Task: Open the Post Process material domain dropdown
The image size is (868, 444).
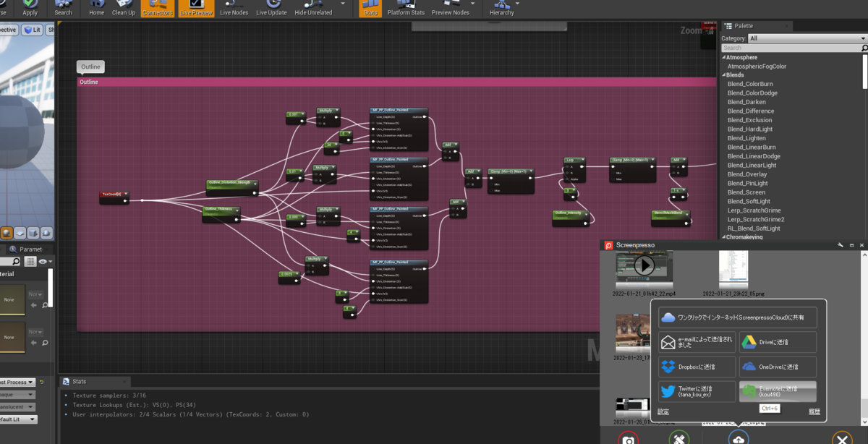Action: [x=16, y=382]
